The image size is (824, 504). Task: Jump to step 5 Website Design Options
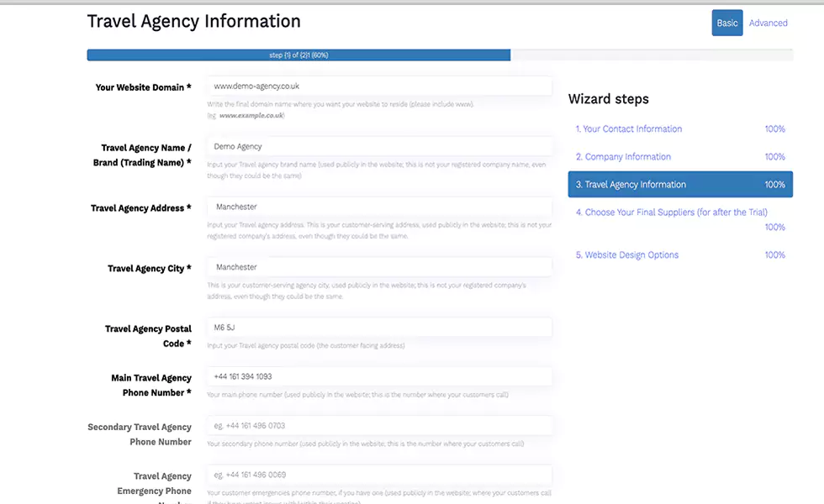pos(626,255)
